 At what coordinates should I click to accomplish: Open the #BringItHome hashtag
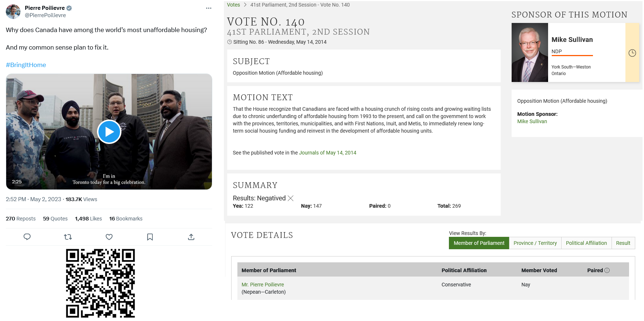(26, 65)
